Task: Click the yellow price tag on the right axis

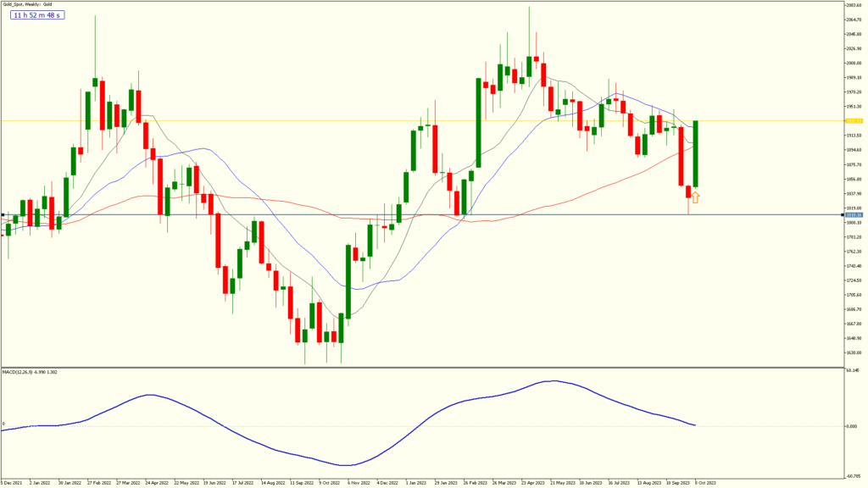Action: click(854, 121)
